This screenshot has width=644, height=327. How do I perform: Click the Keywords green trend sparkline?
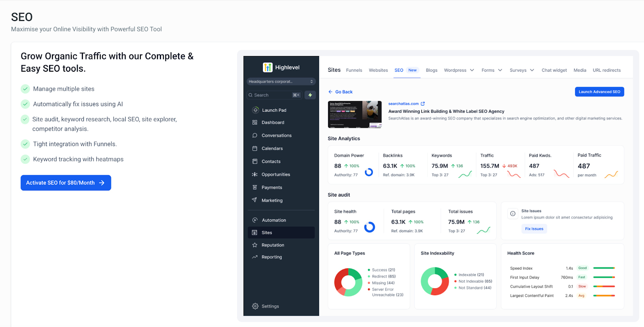(465, 174)
